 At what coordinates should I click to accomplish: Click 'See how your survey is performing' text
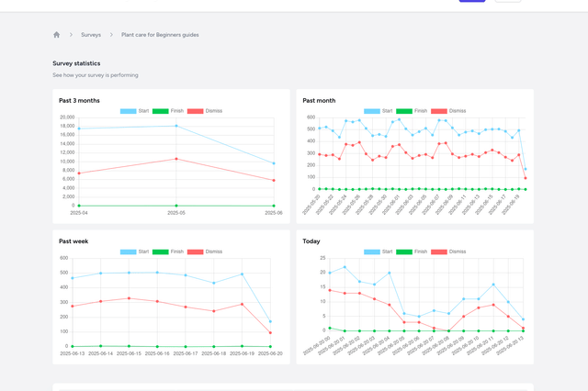[96, 75]
